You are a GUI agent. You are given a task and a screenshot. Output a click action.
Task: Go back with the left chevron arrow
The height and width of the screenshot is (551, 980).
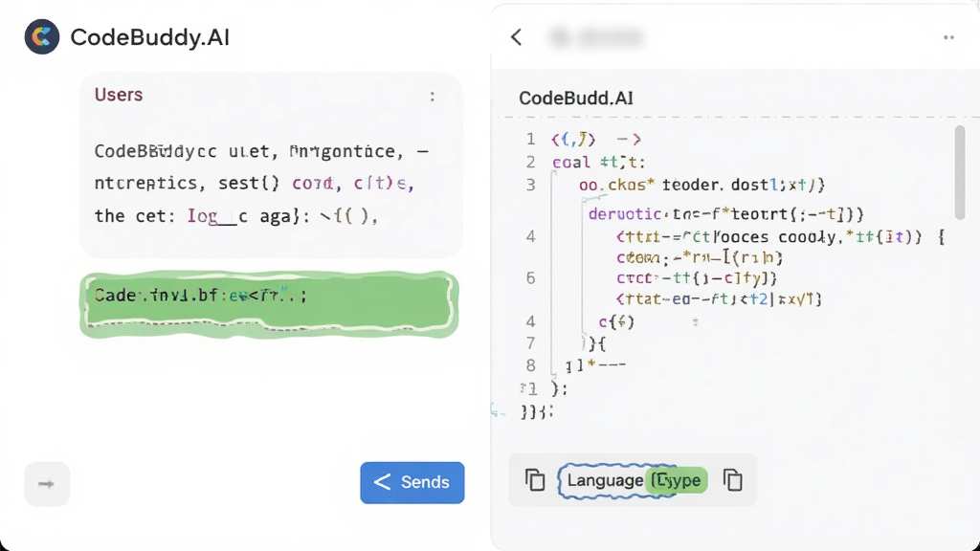pos(516,37)
